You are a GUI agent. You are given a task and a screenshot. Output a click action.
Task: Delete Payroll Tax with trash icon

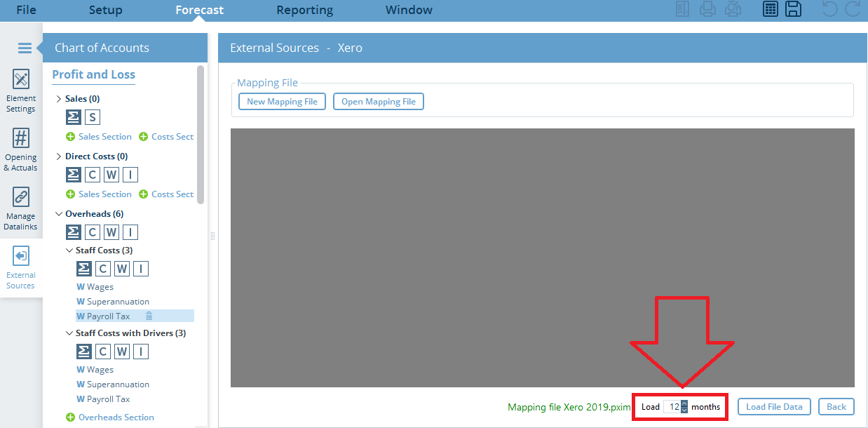coord(149,316)
